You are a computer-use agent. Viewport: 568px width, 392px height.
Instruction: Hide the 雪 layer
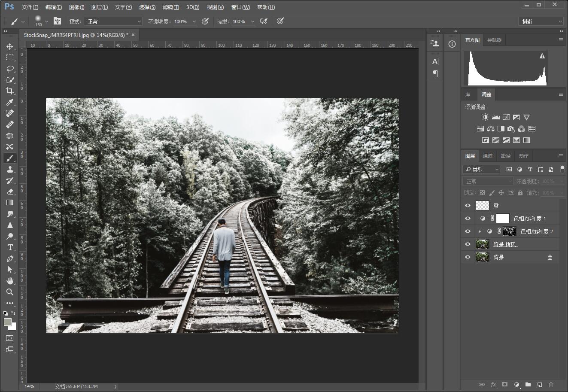pos(468,206)
